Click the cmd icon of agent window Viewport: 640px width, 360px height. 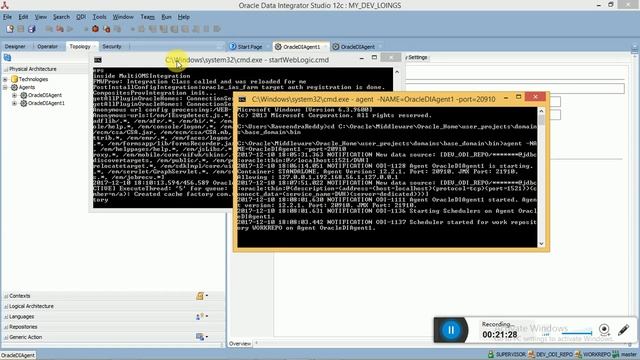pos(242,99)
